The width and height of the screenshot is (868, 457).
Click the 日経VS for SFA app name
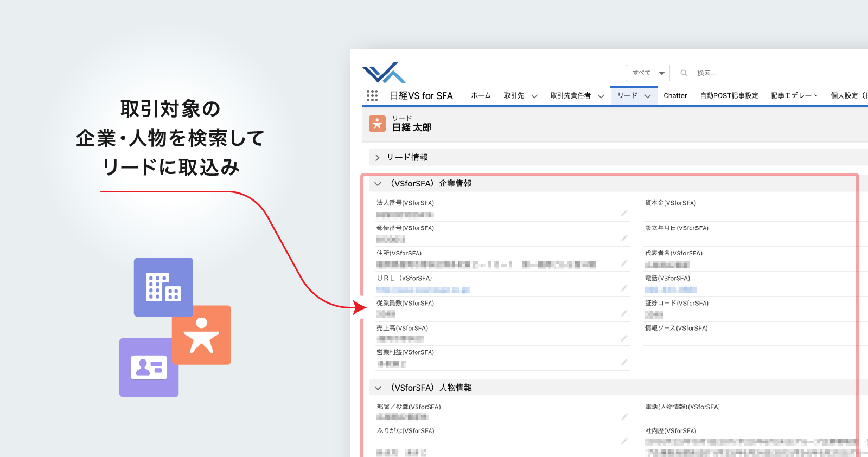(421, 96)
